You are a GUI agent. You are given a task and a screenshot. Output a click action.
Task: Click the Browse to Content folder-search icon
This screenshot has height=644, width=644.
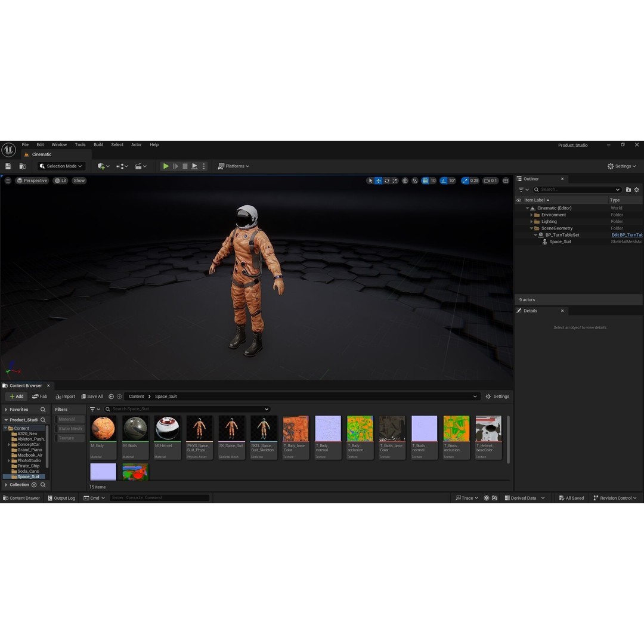pyautogui.click(x=23, y=166)
